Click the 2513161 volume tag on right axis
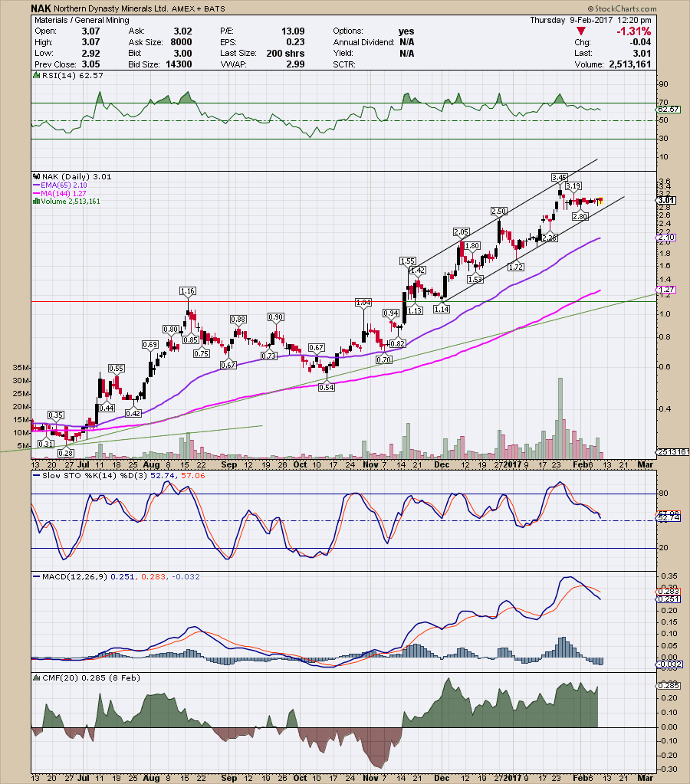The width and height of the screenshot is (690, 784). 673,451
